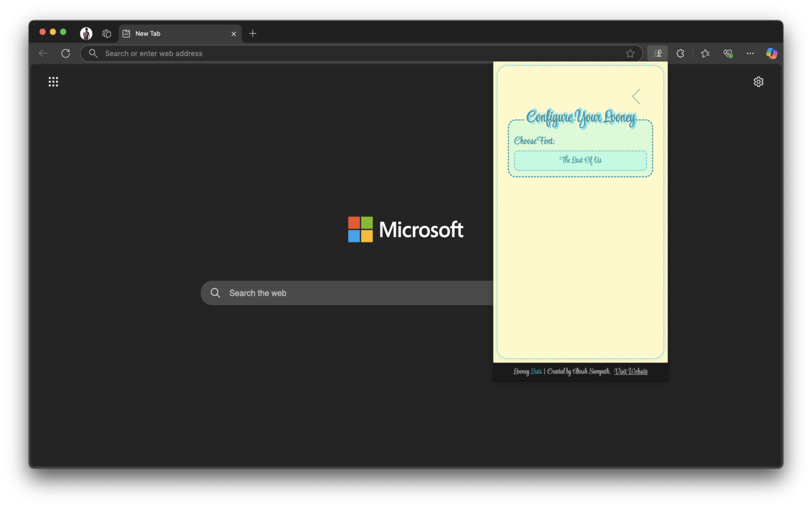Open page settings gear icon
Viewport: 812px width, 508px height.
tap(758, 81)
